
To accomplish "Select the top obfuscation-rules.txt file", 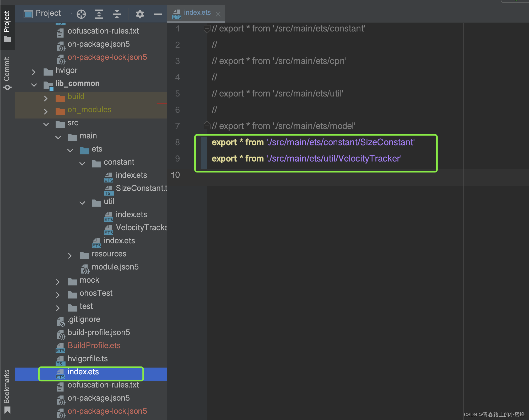I will [103, 31].
